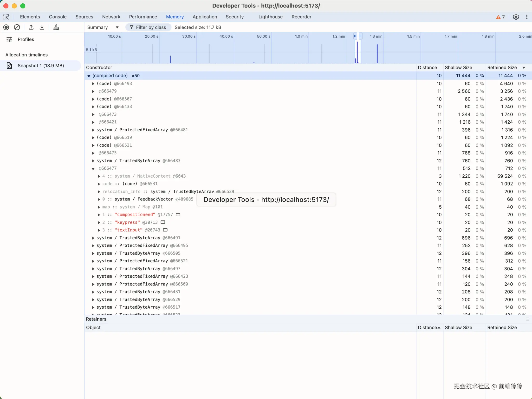This screenshot has width=532, height=399.
Task: Click the allocation bar near 20 seconds
Action: coord(152,53)
